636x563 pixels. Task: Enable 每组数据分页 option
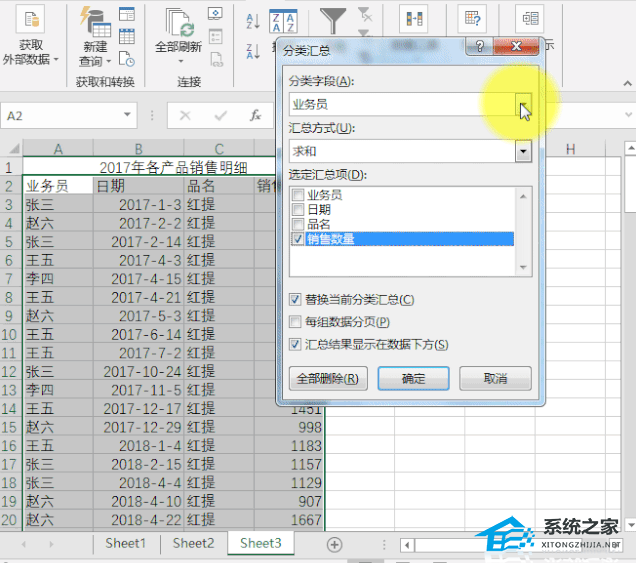point(295,322)
